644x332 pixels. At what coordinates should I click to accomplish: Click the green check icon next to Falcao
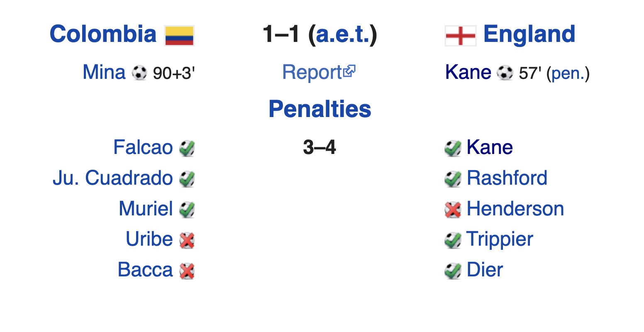(x=187, y=148)
